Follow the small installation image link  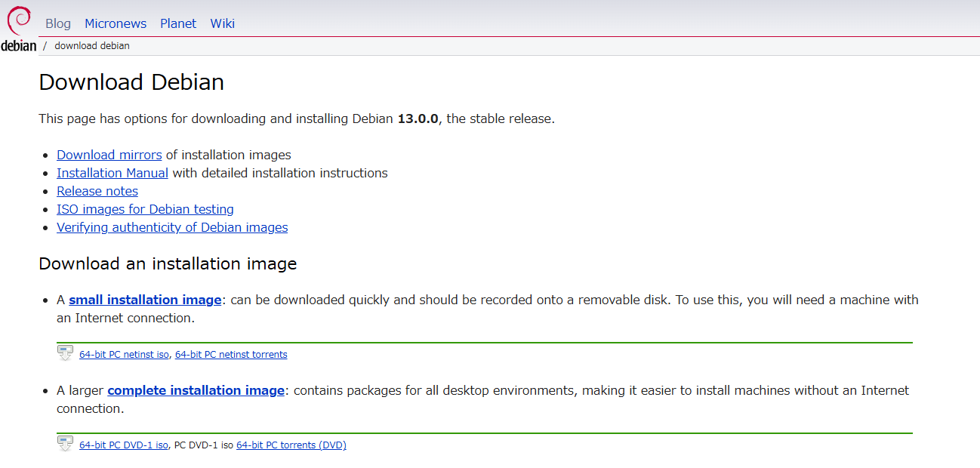click(x=145, y=300)
